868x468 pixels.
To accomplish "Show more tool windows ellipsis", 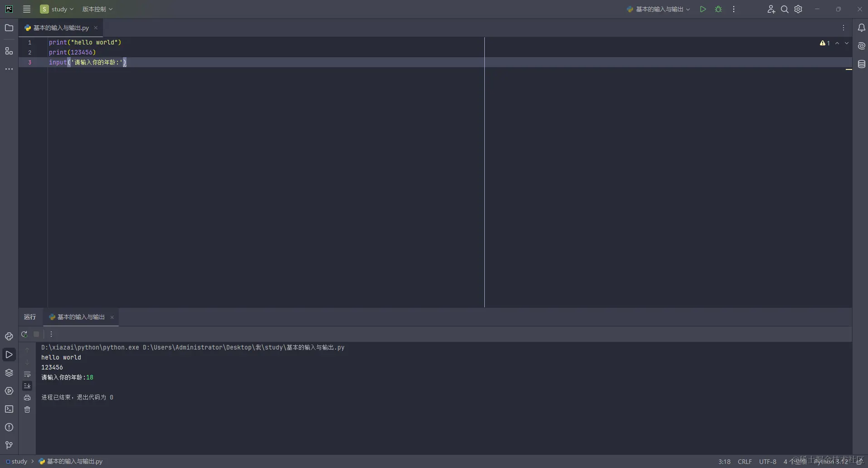I will (x=9, y=69).
